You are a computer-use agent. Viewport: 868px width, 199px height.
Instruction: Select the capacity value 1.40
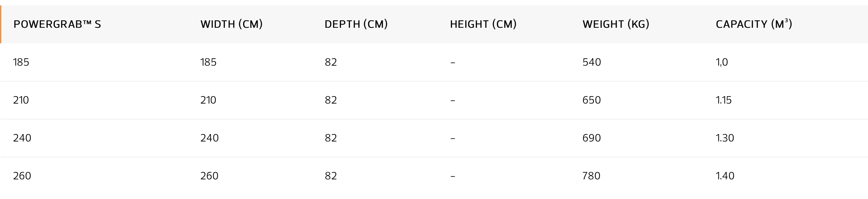point(725,176)
